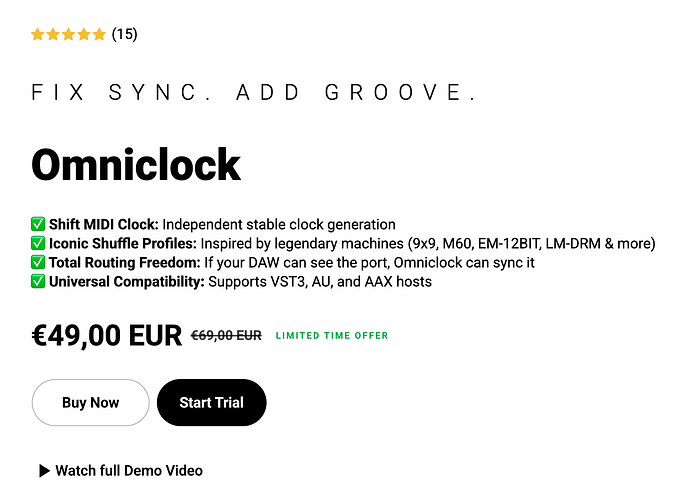Click green checkmark next to Shift MIDI Clock
The image size is (690, 495).
coord(38,224)
